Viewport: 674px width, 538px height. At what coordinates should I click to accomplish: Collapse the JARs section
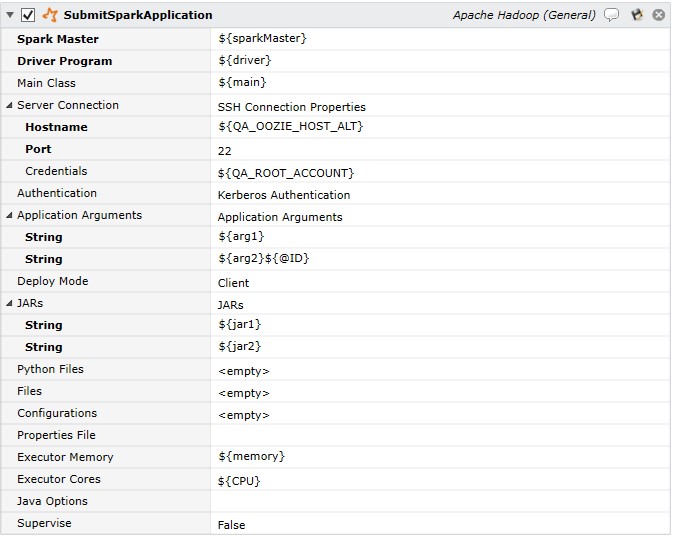click(9, 303)
